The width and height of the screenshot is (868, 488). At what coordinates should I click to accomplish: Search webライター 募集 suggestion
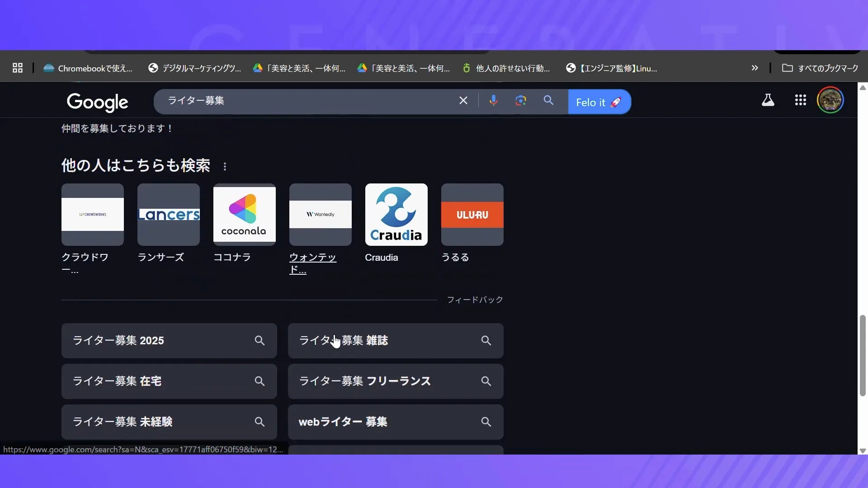[x=395, y=422]
